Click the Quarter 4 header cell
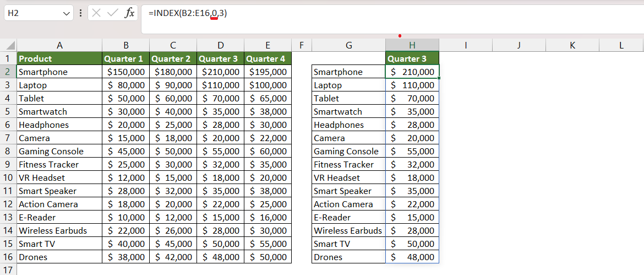The width and height of the screenshot is (644, 275). tap(268, 58)
